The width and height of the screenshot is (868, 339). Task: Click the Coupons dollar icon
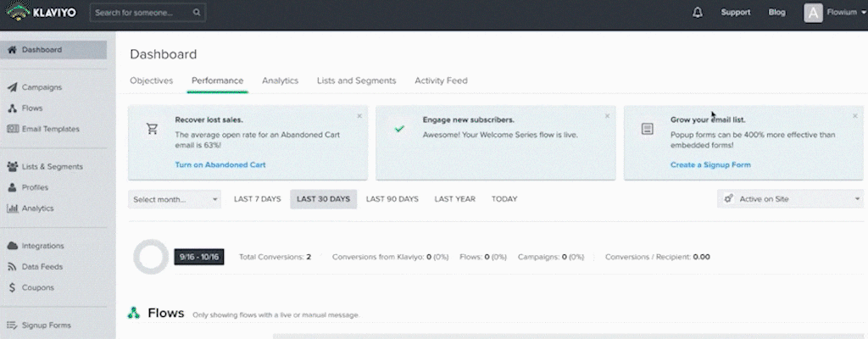tap(12, 288)
